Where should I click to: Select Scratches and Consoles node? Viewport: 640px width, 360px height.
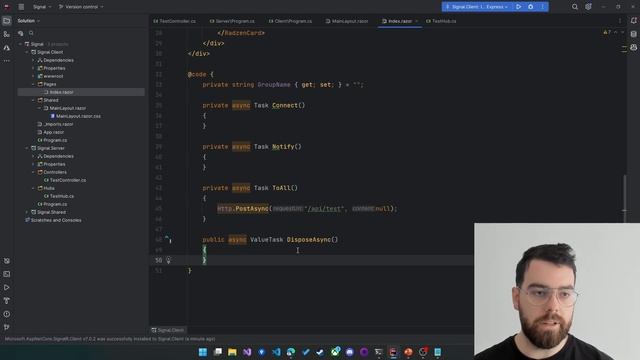tap(53, 220)
